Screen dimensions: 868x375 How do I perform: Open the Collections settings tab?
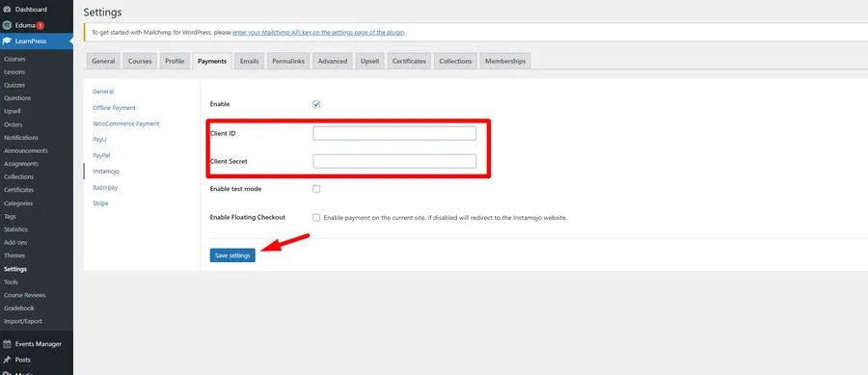coord(455,61)
